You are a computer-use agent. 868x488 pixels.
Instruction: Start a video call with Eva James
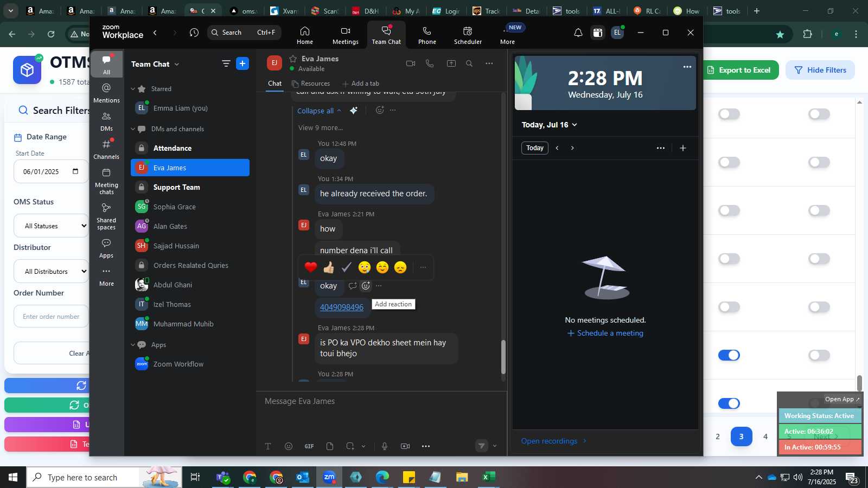411,63
